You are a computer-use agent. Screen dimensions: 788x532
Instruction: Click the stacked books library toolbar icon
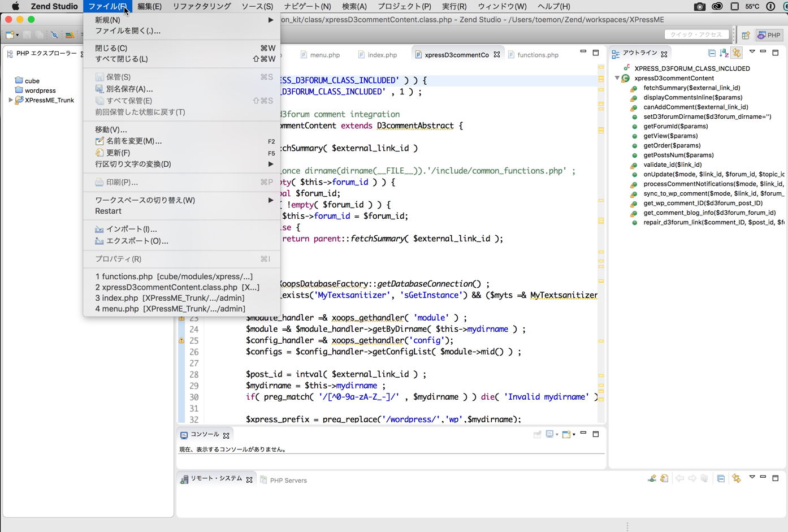70,35
